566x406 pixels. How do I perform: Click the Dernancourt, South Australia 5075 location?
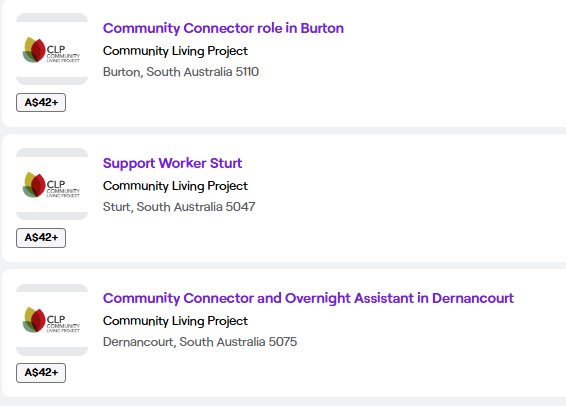pos(200,342)
